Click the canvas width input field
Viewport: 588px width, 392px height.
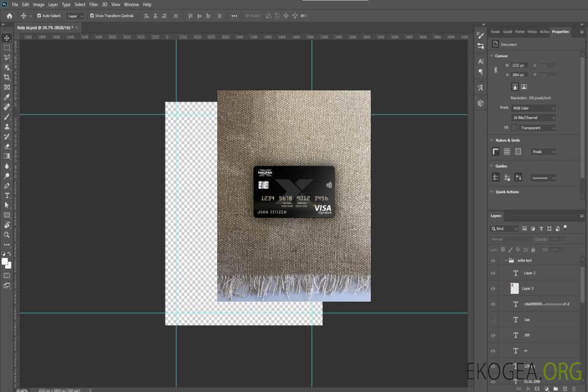[519, 65]
